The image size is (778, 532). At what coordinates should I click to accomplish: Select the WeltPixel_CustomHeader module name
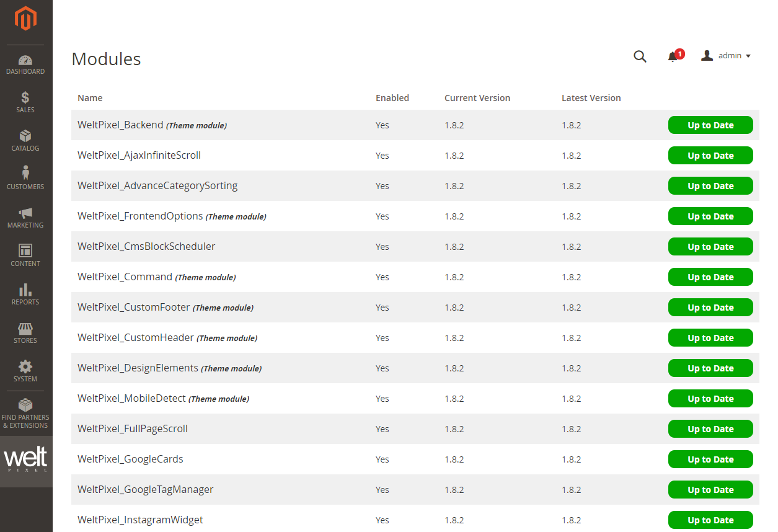coord(136,337)
